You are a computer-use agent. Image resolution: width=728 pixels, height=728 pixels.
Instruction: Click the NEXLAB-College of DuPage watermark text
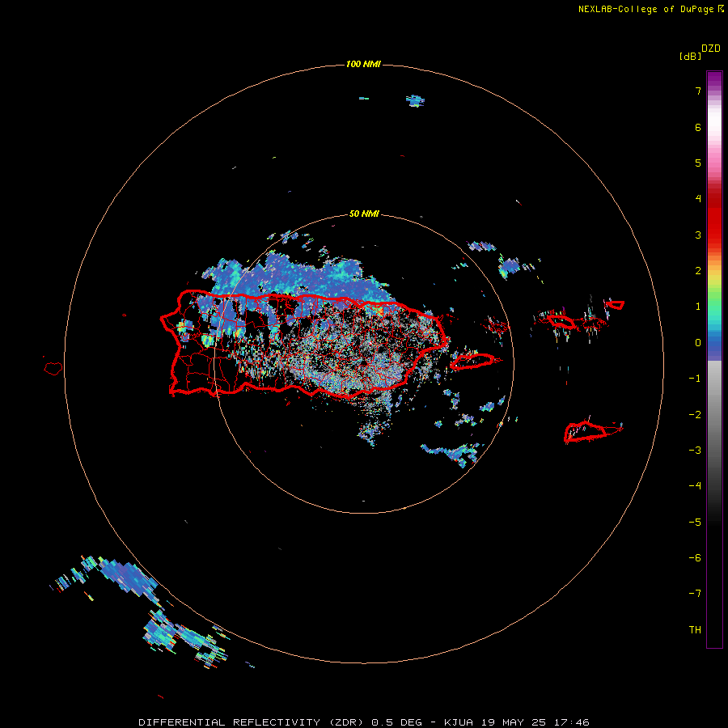(x=651, y=9)
